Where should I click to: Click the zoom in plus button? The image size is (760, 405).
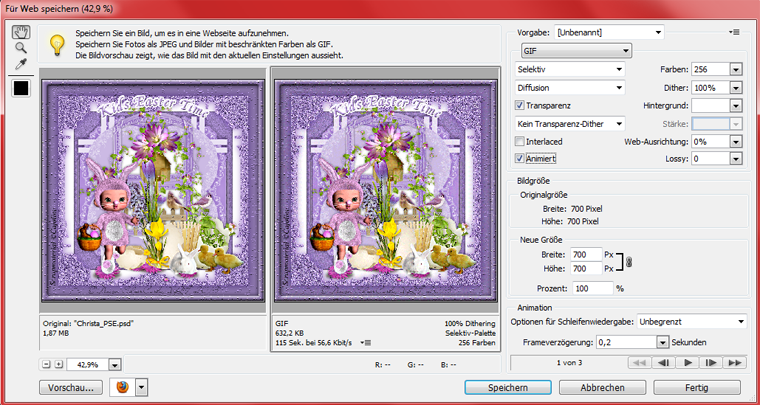click(x=59, y=364)
